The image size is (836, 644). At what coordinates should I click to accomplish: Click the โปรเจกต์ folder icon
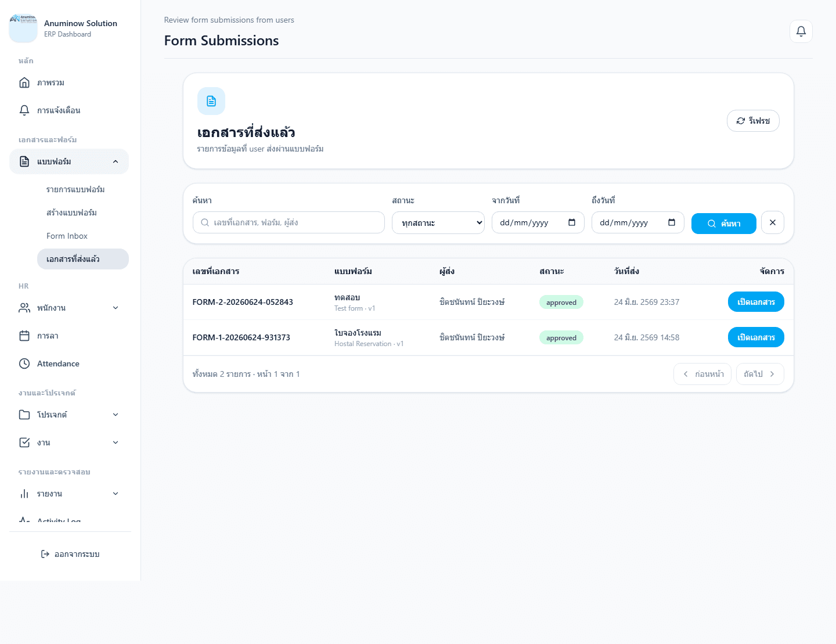pos(24,415)
